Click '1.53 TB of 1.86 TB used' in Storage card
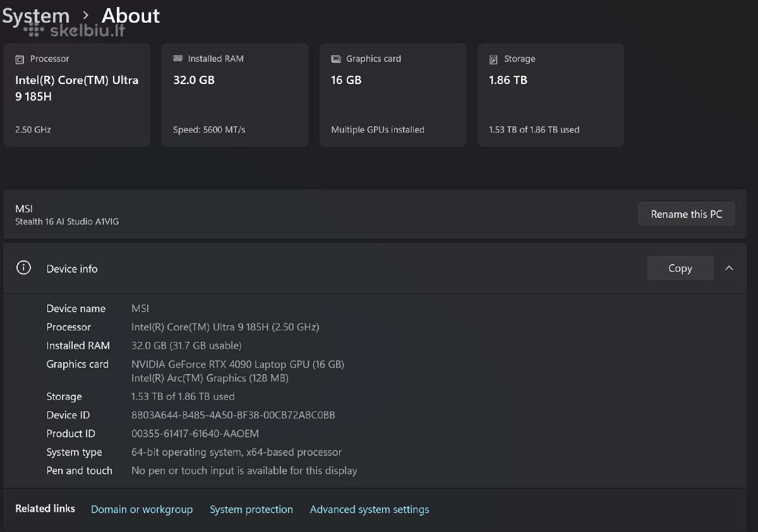Image resolution: width=758 pixels, height=532 pixels. click(534, 130)
